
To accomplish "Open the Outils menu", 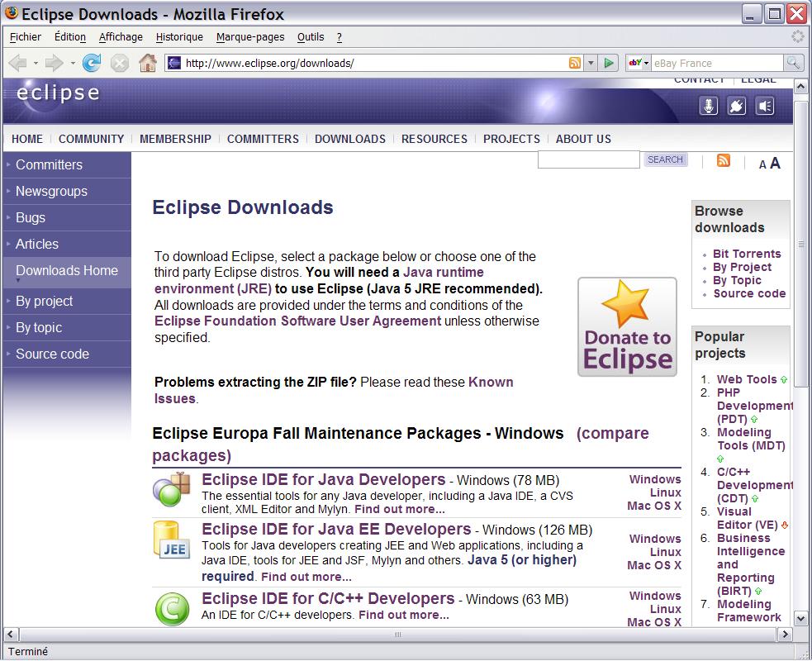I will point(311,37).
